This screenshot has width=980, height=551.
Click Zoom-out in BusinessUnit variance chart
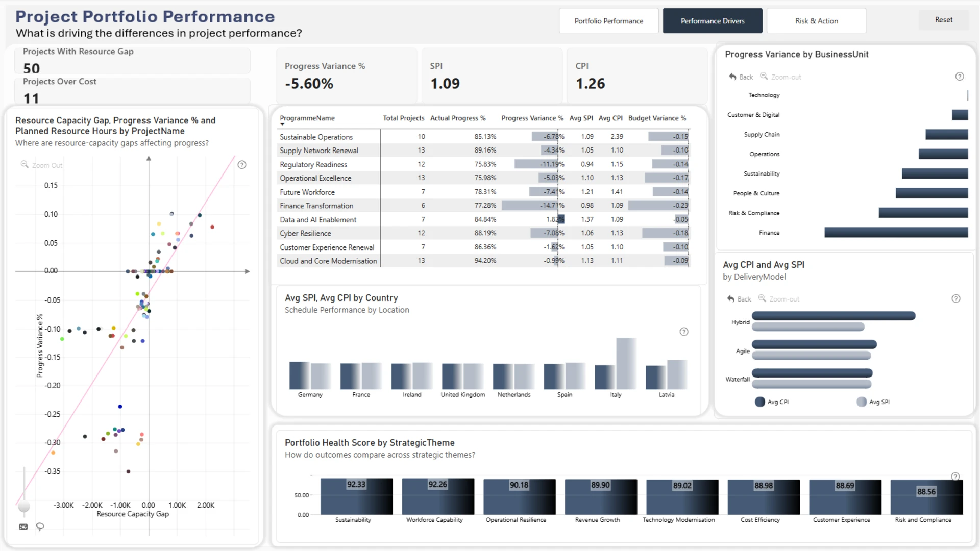click(781, 77)
